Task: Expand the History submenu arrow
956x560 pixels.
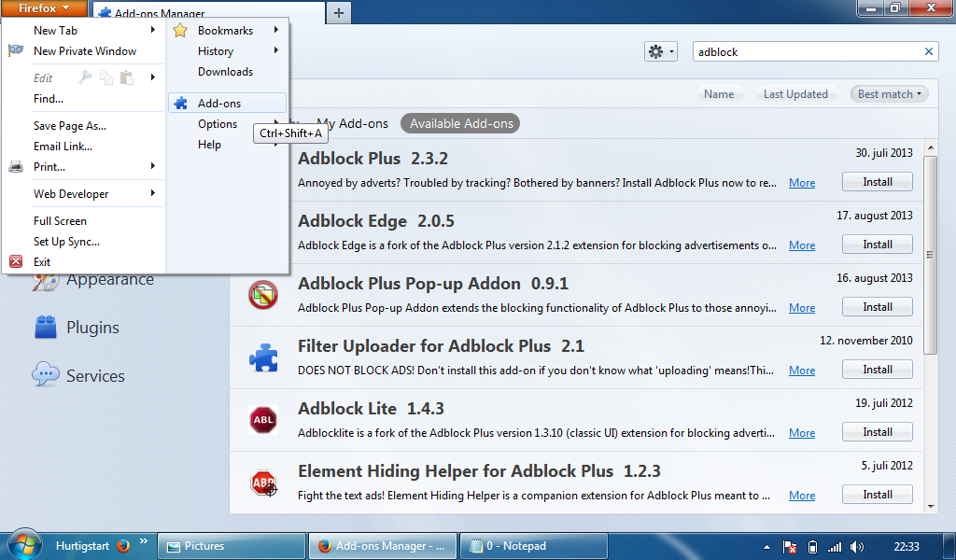Action: (x=276, y=50)
